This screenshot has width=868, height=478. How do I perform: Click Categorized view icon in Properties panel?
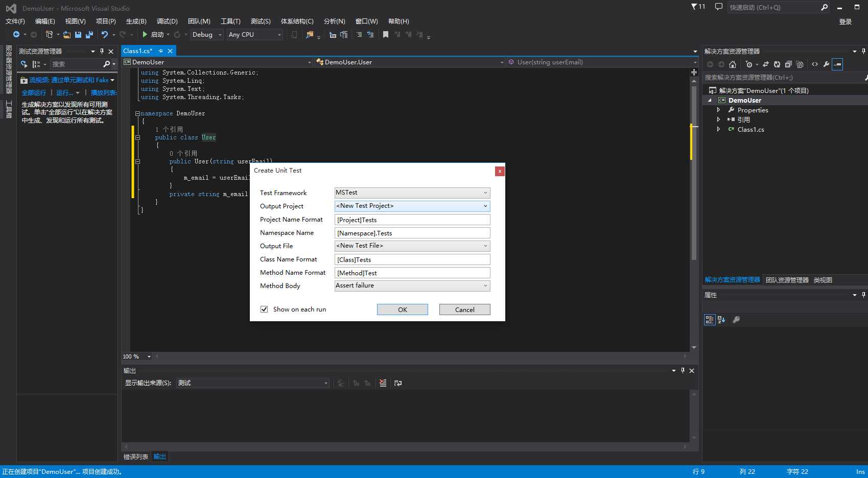[x=710, y=320]
